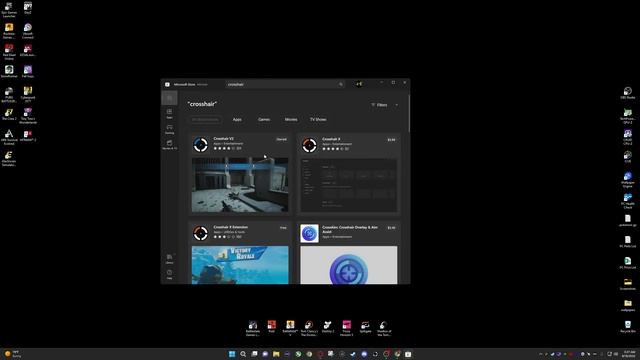Viewport: 640px width, 360px height.
Task: Select the All departments filter tab
Action: pos(205,120)
